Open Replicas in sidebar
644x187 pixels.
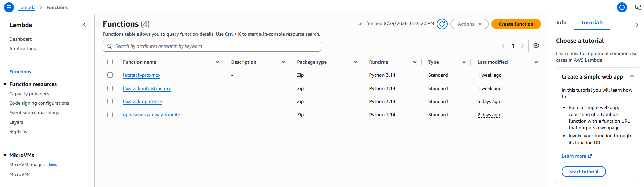click(x=18, y=131)
